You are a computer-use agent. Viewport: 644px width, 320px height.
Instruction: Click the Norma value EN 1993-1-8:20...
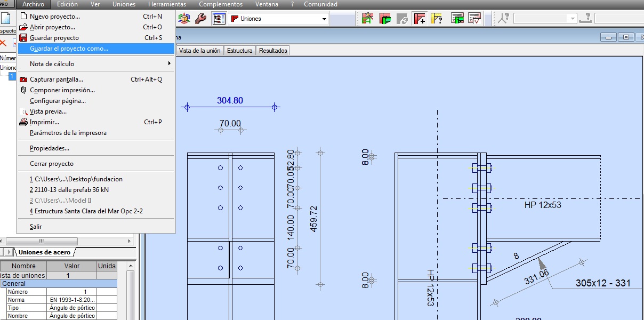(x=72, y=300)
